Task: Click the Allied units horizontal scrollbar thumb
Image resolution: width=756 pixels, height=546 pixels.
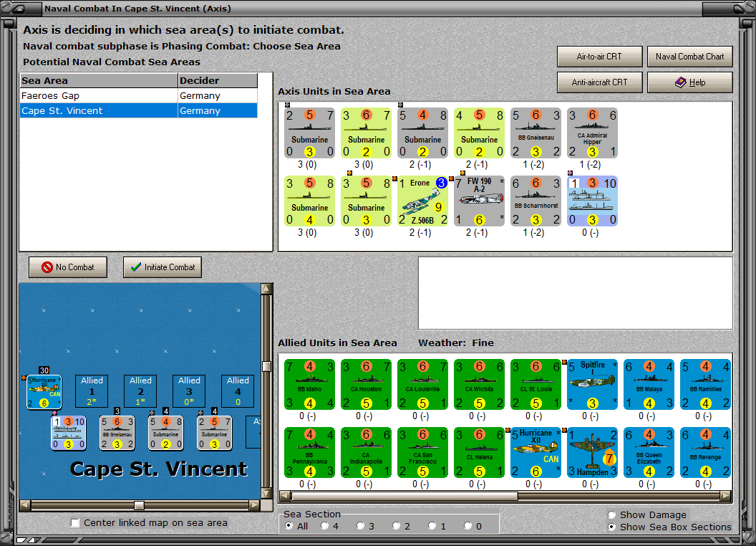Action: coord(404,496)
